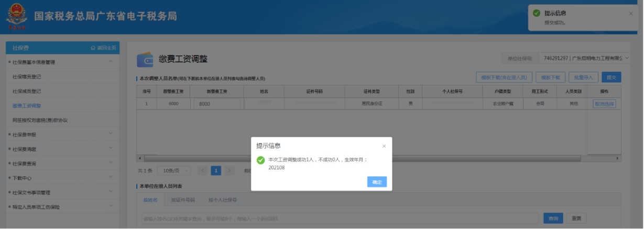Go to the next page arrow
Image resolution: width=644 pixels, height=229 pixels.
[230, 170]
